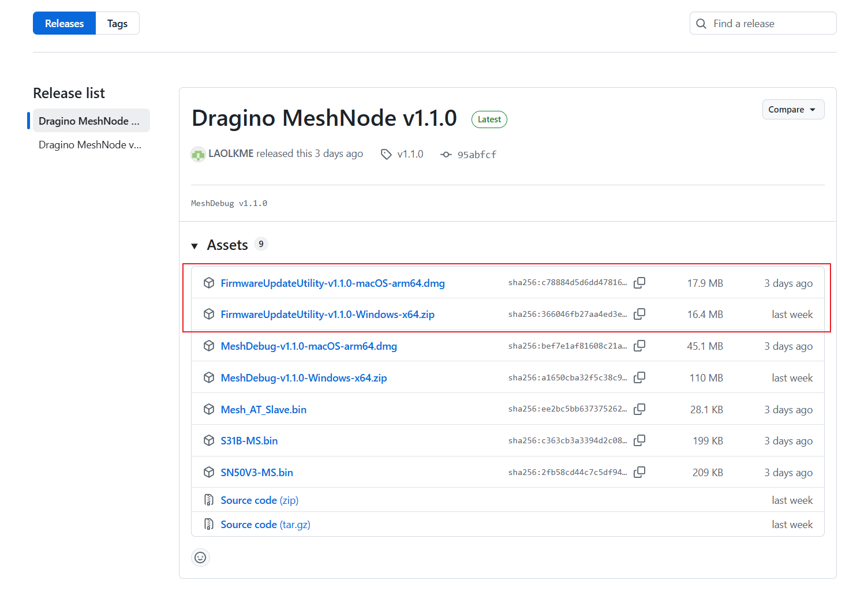The width and height of the screenshot is (868, 591).
Task: Collapse the Assets section
Action: (x=194, y=246)
